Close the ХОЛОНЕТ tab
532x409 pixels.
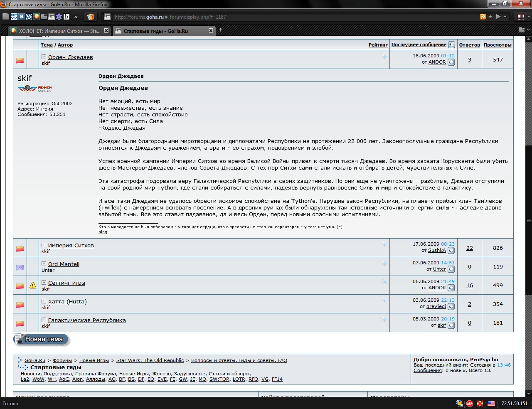(x=106, y=31)
